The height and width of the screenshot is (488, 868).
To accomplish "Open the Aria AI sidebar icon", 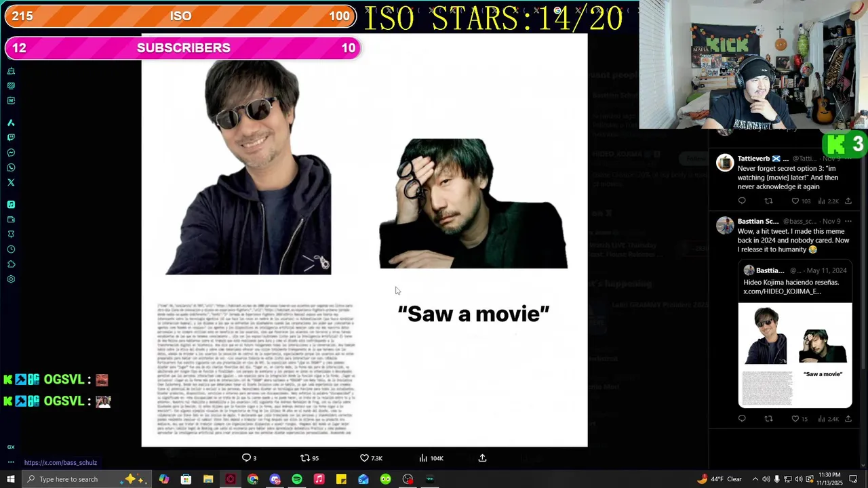I will point(11,123).
